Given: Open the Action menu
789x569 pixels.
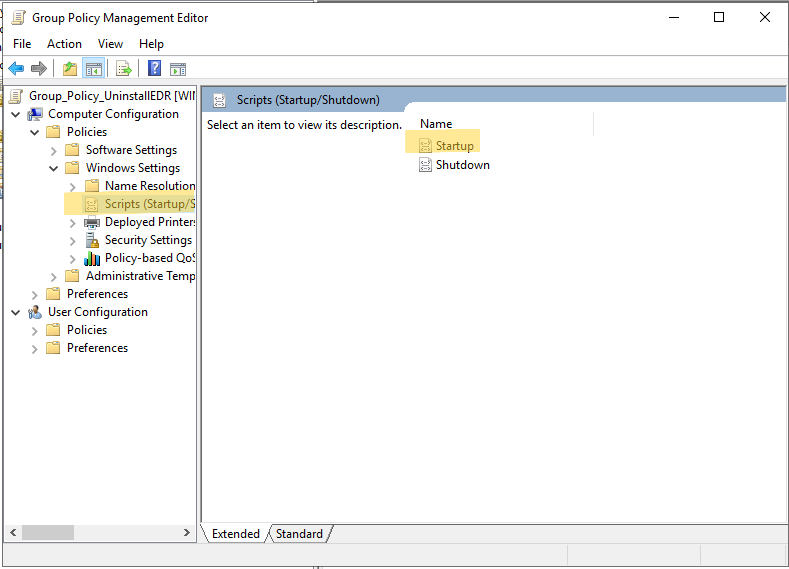Looking at the screenshot, I should tap(64, 44).
